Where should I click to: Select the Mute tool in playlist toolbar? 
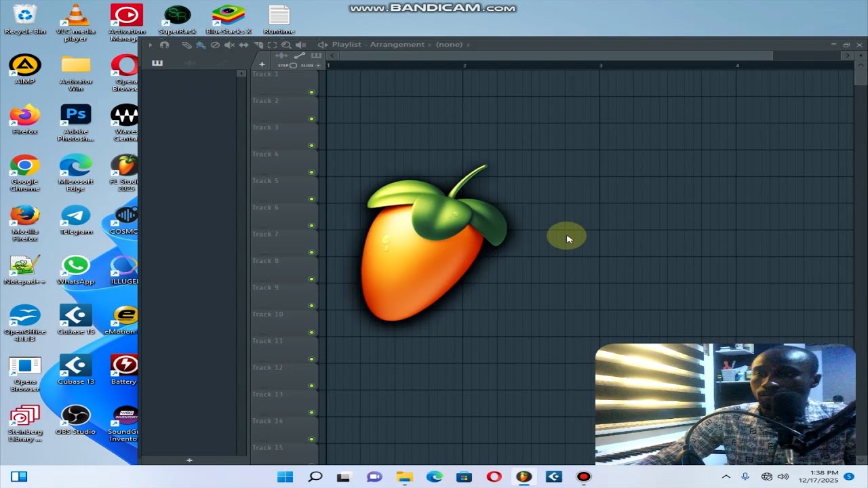[229, 45]
